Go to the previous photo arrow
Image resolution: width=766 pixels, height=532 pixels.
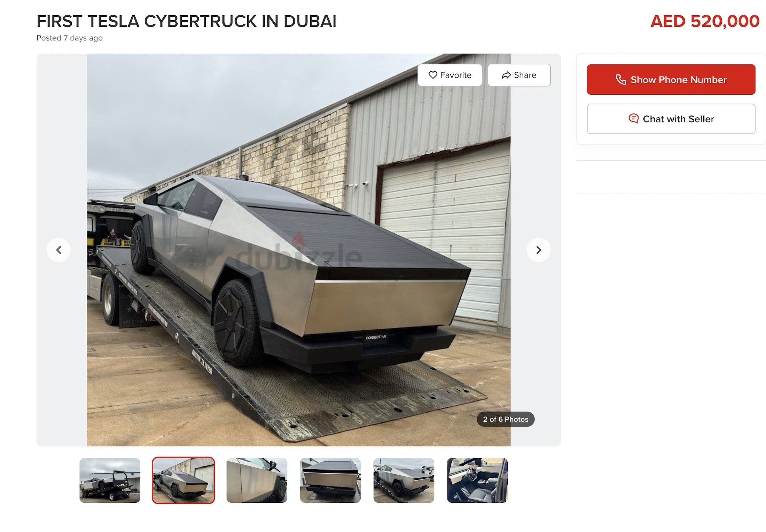(58, 250)
